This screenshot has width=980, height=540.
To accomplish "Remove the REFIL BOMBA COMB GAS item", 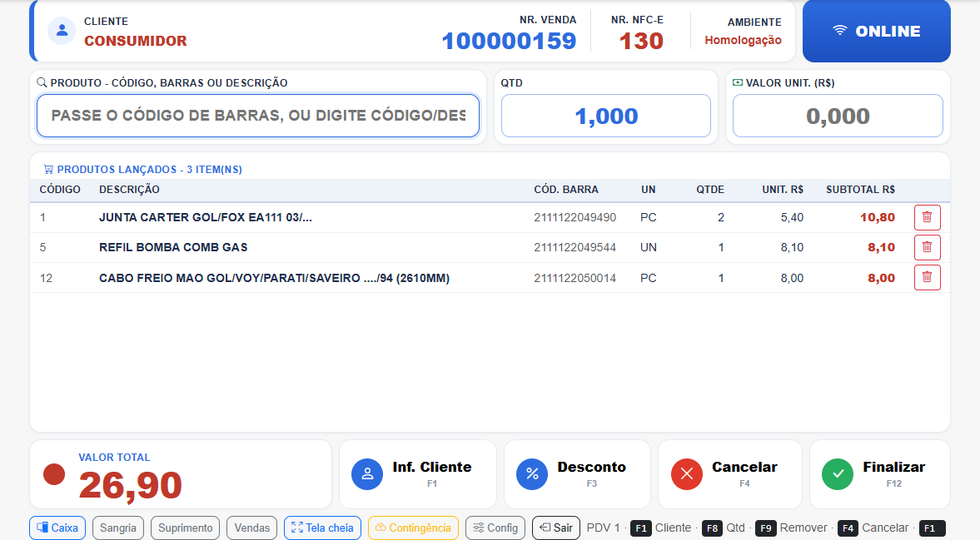I will (927, 247).
